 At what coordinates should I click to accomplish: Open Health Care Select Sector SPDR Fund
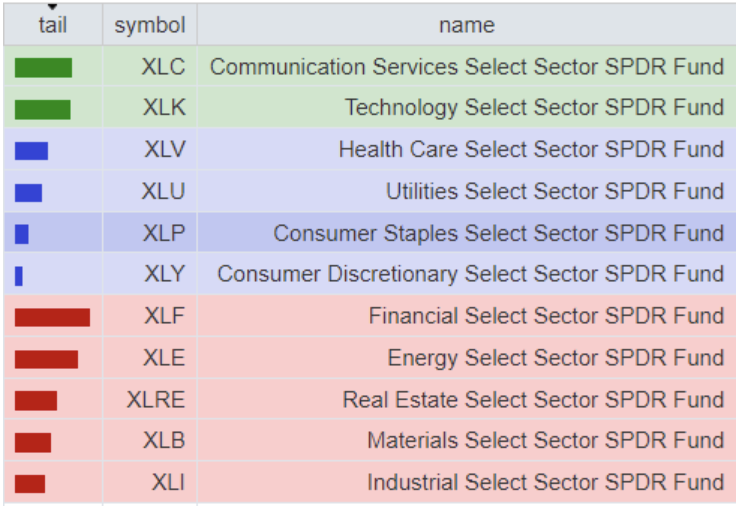click(531, 151)
